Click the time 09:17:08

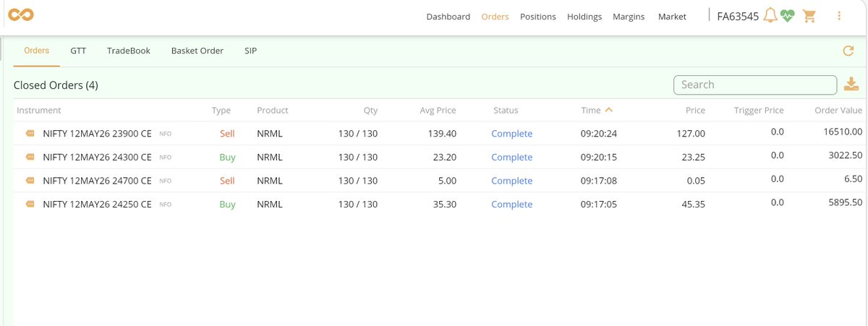click(599, 181)
